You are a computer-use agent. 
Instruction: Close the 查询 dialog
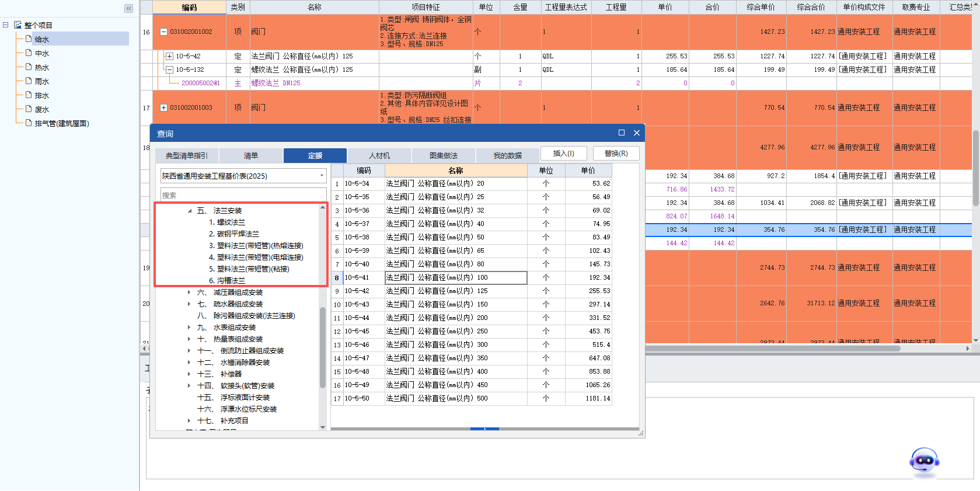tap(637, 133)
